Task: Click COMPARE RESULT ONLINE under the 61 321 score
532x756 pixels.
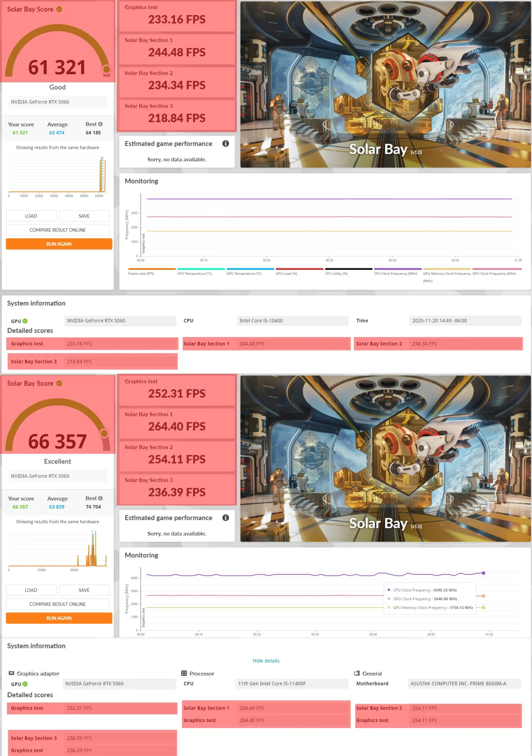Action: point(58,230)
